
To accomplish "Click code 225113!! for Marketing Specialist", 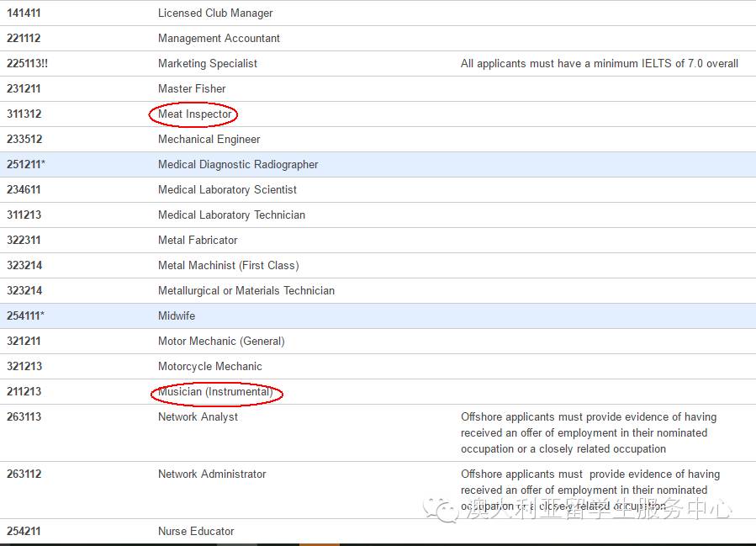I will coord(28,63).
